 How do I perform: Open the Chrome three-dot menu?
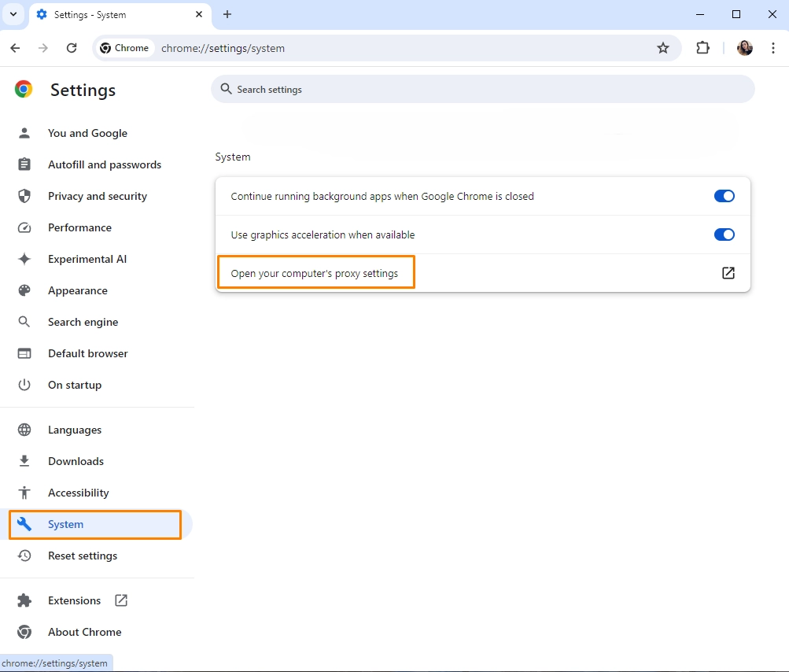tap(774, 48)
